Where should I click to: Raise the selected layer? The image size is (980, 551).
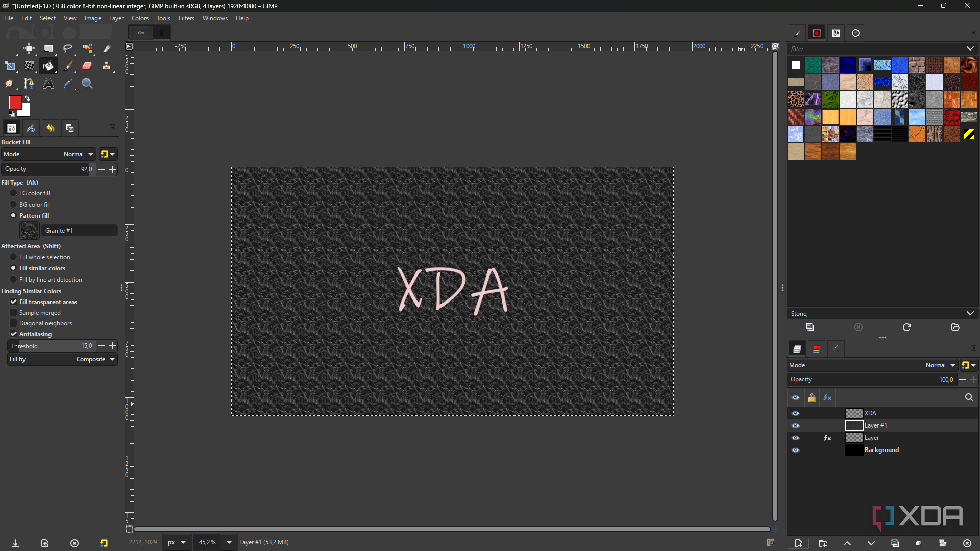(847, 543)
